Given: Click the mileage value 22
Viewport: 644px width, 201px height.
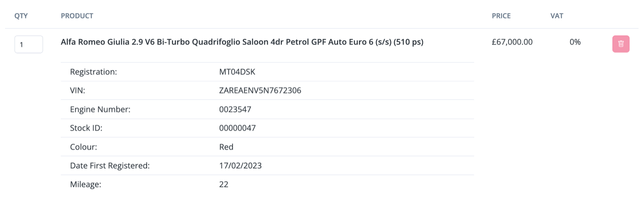Looking at the screenshot, I should click(224, 184).
